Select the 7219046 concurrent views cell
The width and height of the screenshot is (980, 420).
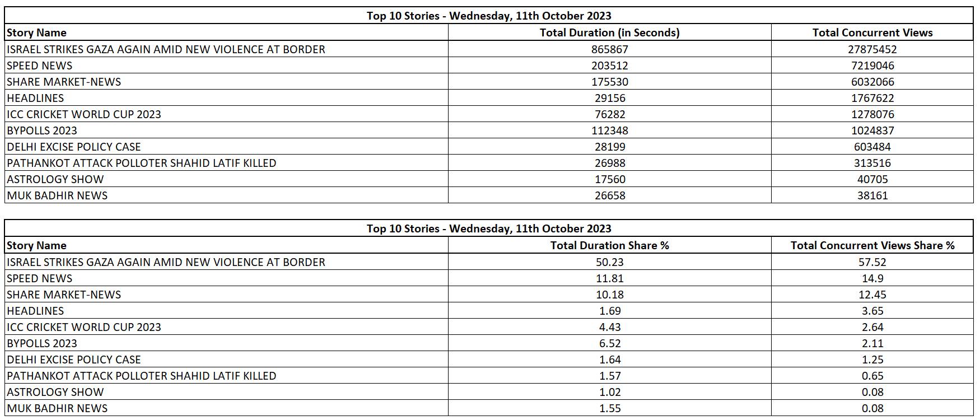872,66
